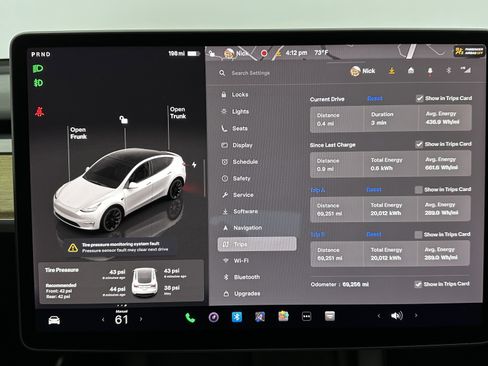Screen dimensions: 488x366
Task: Tap the yellow software download icon in settings header
Action: click(x=392, y=71)
